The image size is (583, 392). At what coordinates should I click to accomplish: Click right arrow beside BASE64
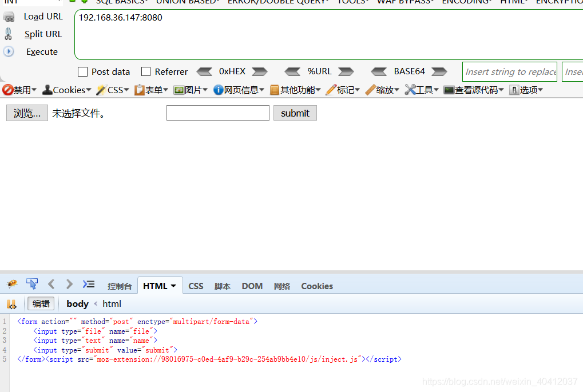pos(439,71)
